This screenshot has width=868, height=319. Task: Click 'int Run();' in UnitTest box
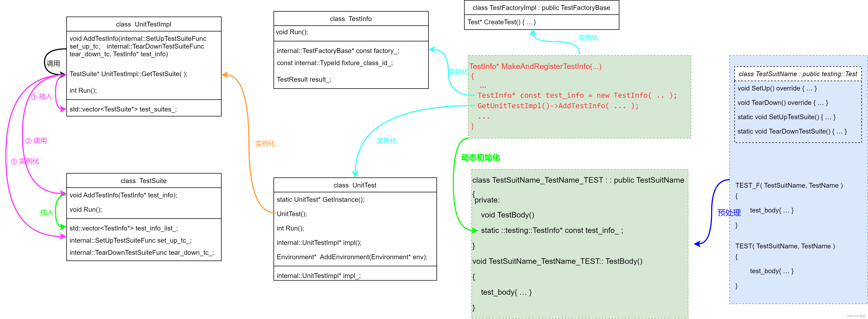(x=290, y=228)
